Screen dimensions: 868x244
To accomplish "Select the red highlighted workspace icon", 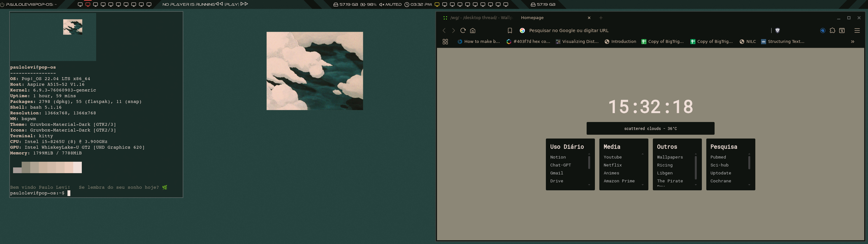I will [88, 5].
